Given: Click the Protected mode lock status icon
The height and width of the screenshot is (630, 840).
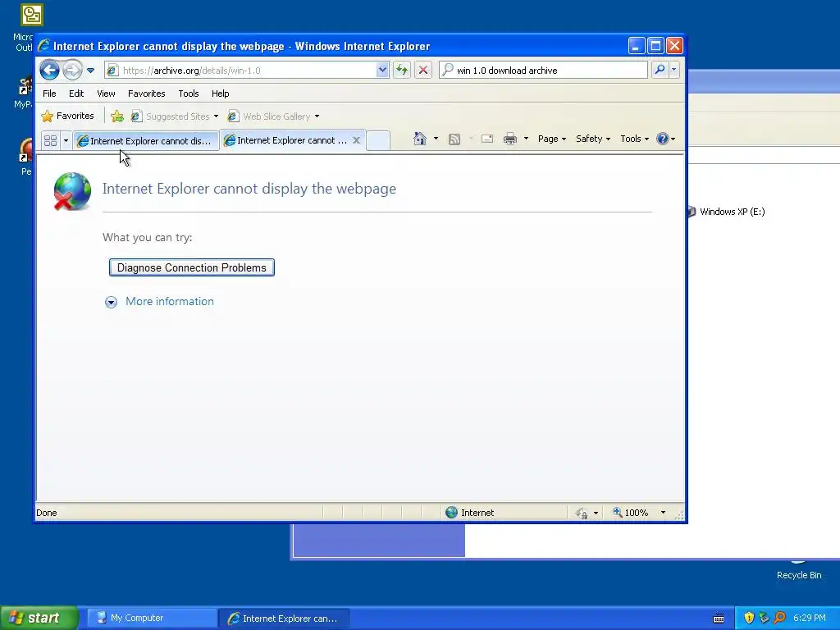Looking at the screenshot, I should click(x=582, y=514).
